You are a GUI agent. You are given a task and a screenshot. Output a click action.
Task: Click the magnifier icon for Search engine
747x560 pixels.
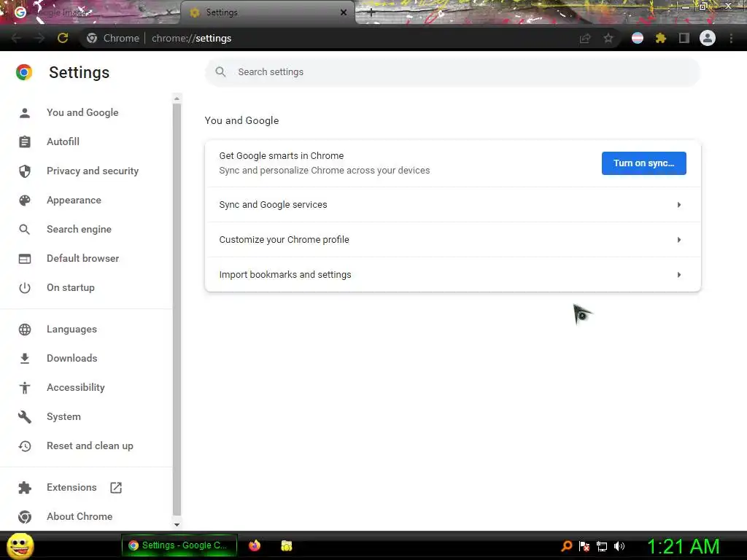tap(25, 230)
